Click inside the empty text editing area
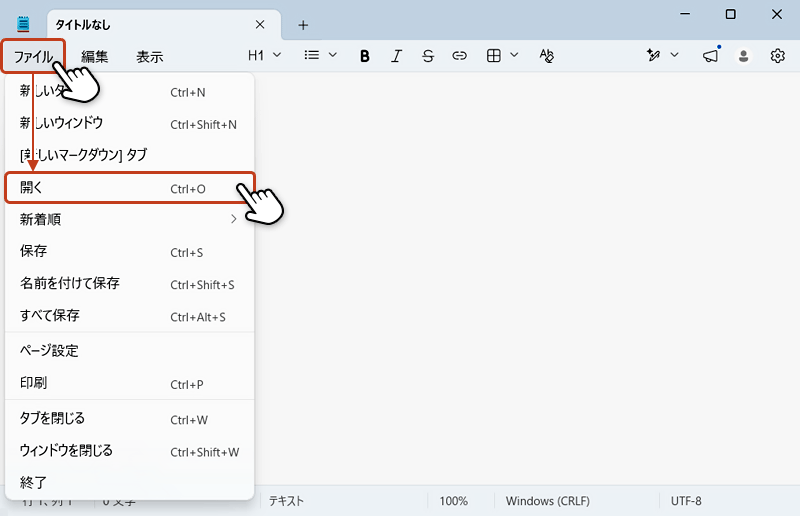Image resolution: width=800 pixels, height=516 pixels. click(526, 278)
